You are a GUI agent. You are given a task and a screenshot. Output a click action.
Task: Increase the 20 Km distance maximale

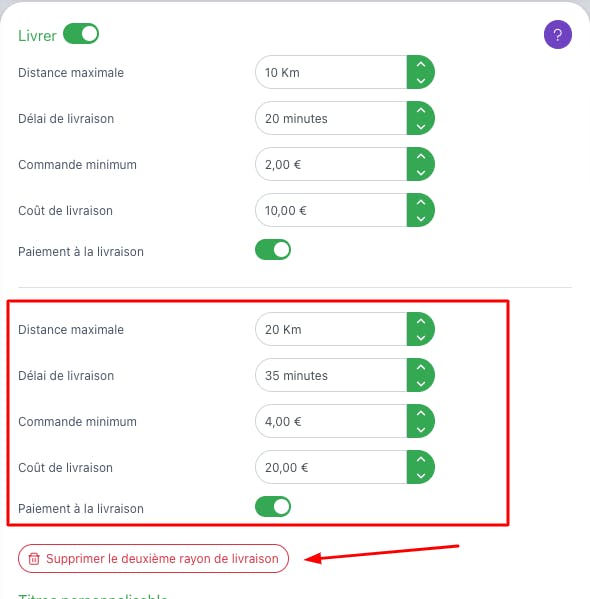point(421,321)
